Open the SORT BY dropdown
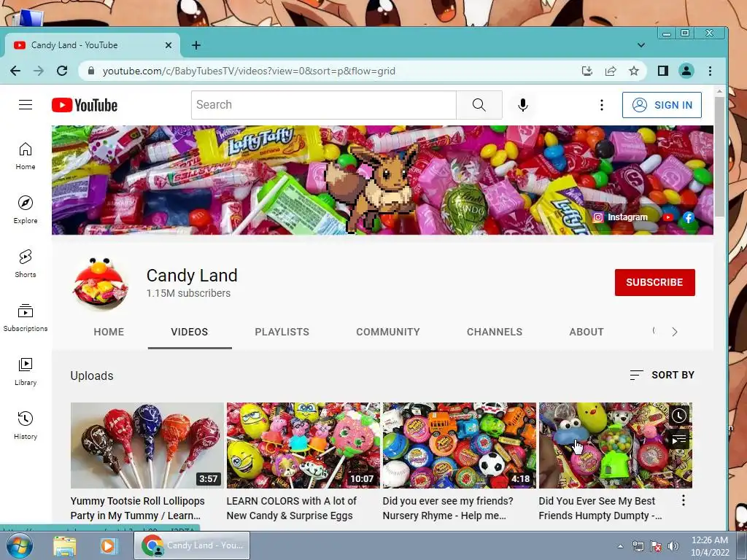 coord(662,376)
